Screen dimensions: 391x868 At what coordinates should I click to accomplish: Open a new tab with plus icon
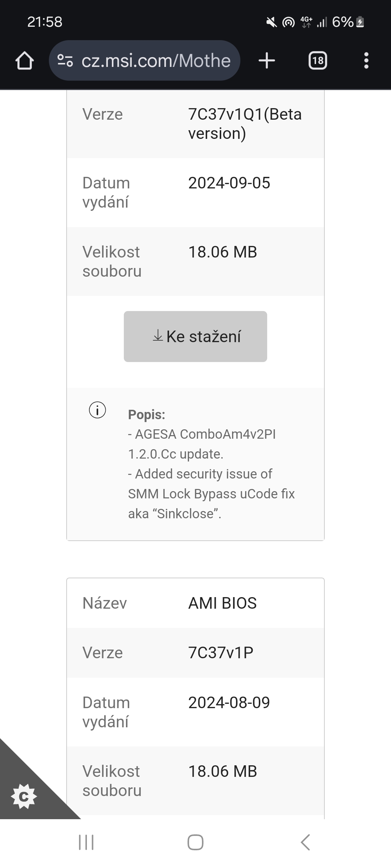click(x=267, y=60)
